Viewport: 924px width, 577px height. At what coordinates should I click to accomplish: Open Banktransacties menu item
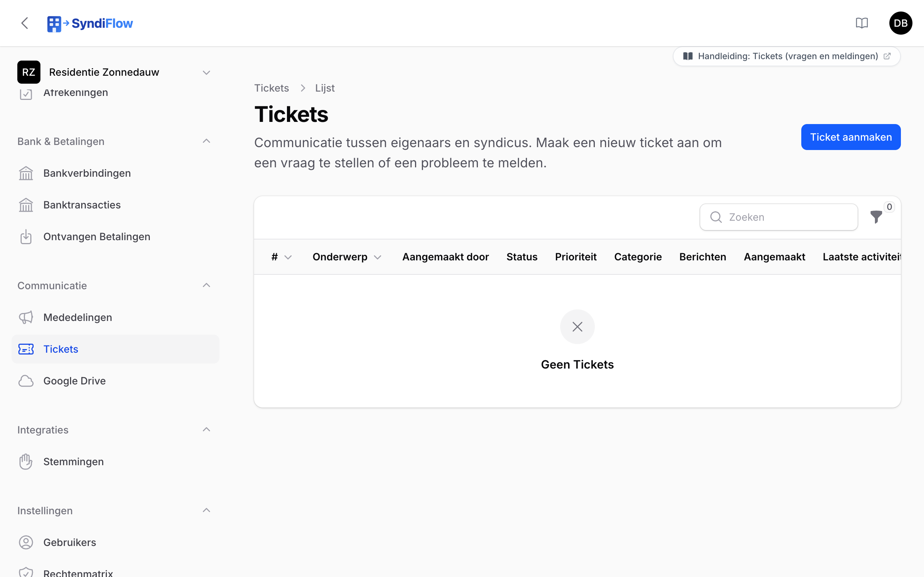pyautogui.click(x=115, y=205)
